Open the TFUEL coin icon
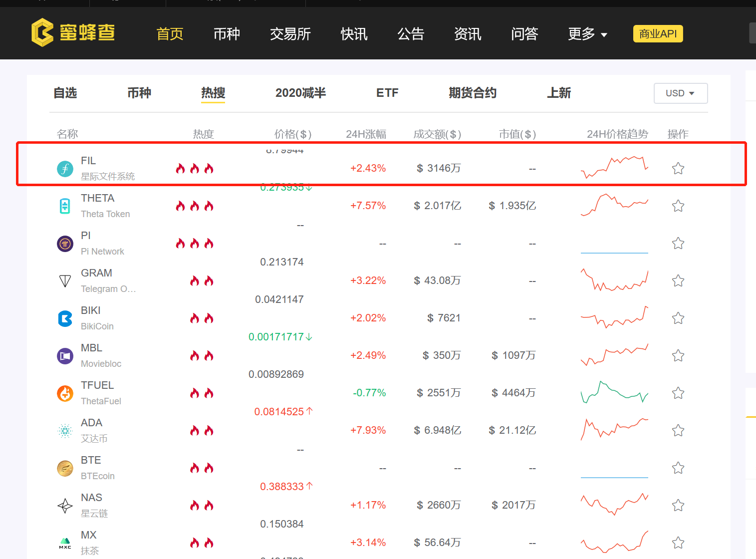 click(x=65, y=393)
